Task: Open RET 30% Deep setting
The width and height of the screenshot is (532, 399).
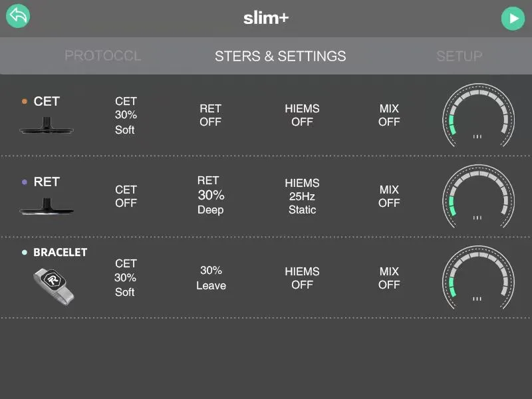Action: point(210,195)
